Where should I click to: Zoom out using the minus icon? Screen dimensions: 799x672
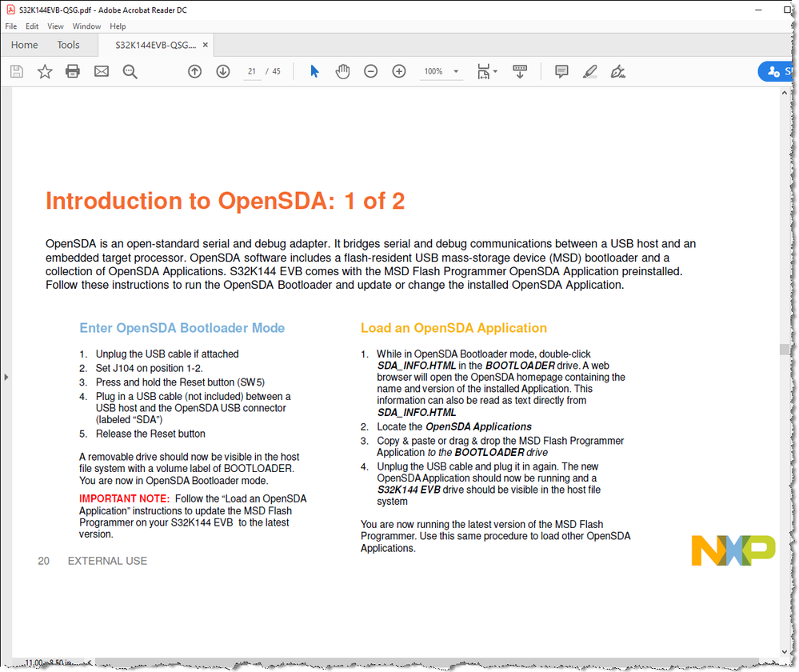coord(370,71)
